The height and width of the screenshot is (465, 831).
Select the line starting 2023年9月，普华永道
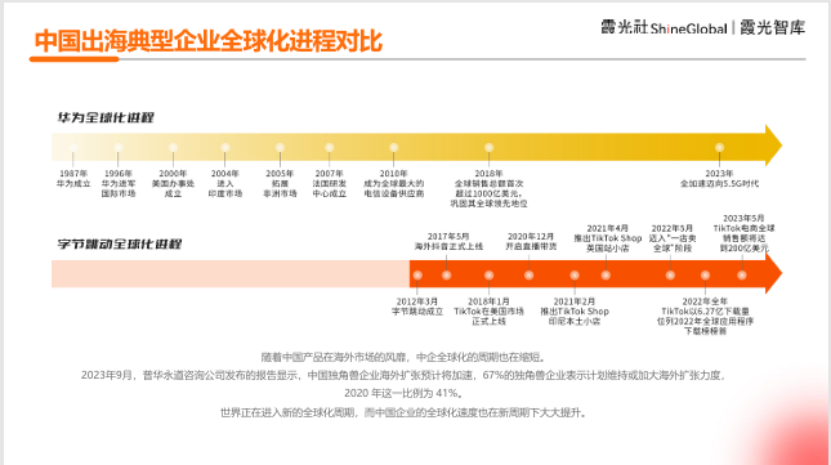tap(403, 375)
